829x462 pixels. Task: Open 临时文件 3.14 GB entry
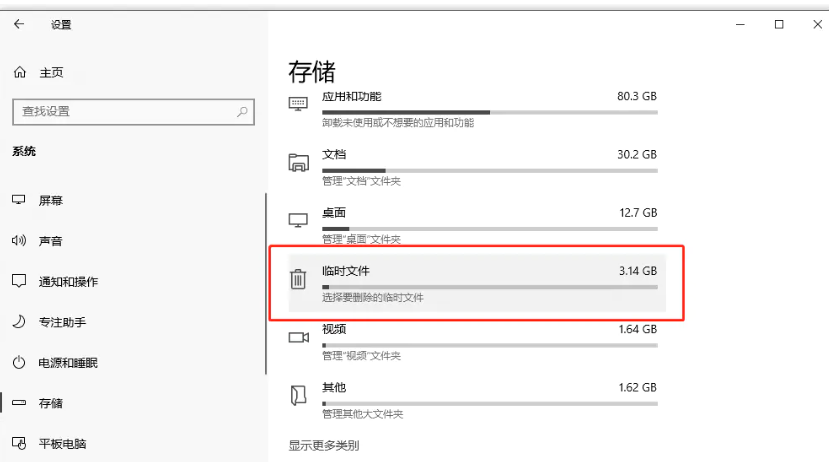(477, 283)
